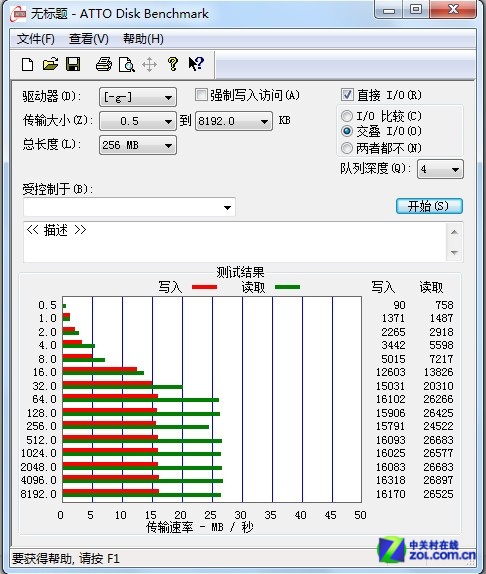Open About via the question mark icon
The height and width of the screenshot is (574, 486).
click(173, 64)
